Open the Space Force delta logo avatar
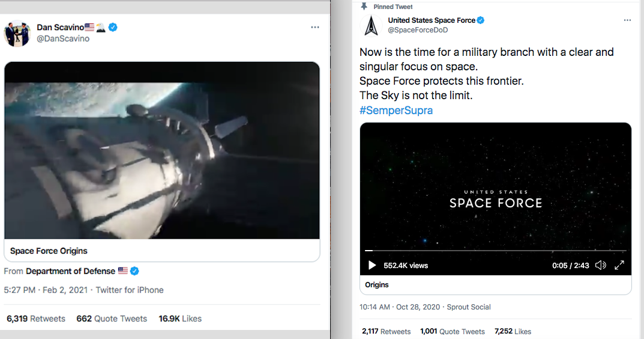The height and width of the screenshot is (339, 644). 372,25
